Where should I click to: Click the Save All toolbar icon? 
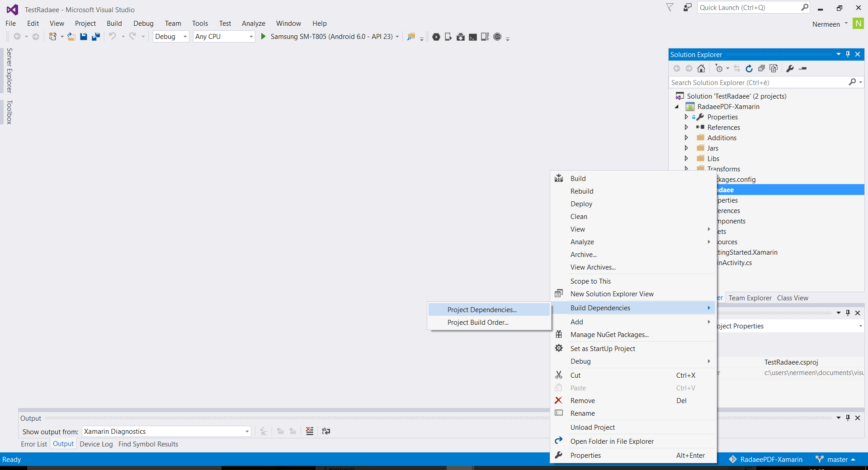96,37
